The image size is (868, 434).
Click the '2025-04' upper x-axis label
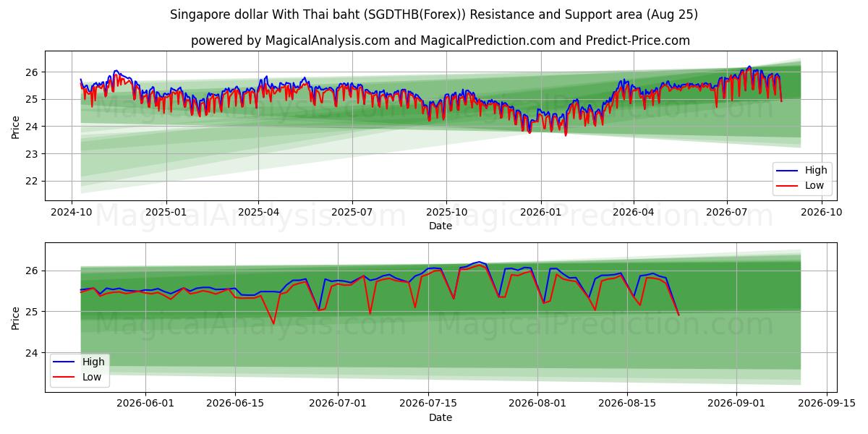(x=258, y=211)
